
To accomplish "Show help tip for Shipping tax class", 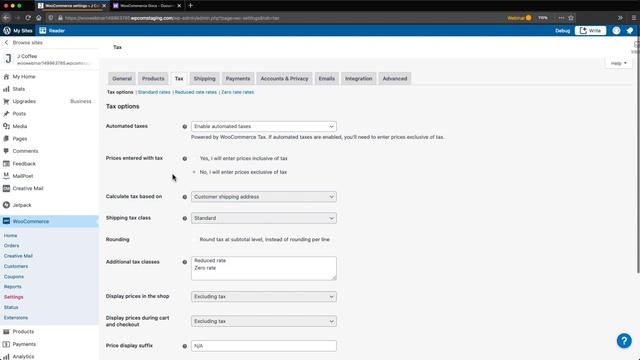I will 184,218.
